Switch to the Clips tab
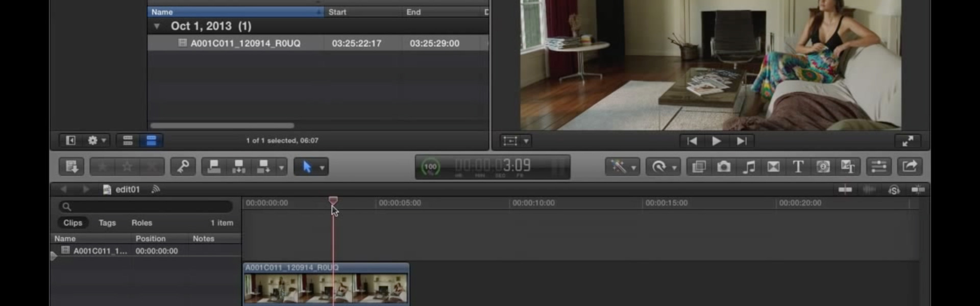The height and width of the screenshot is (306, 980). (x=72, y=223)
